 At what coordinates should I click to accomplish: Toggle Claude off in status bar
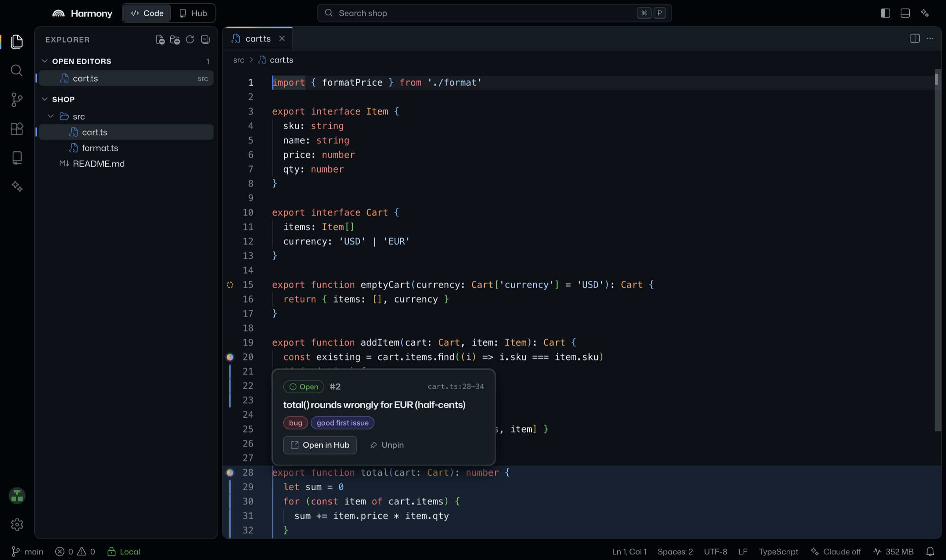click(836, 551)
